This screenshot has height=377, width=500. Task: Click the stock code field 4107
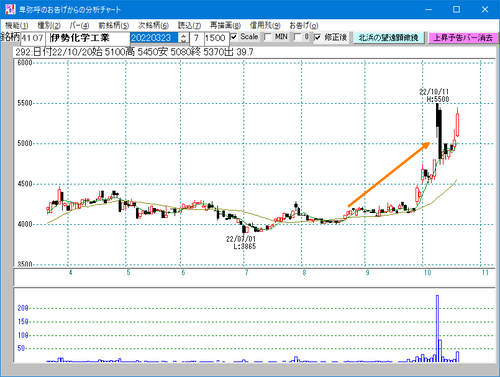pyautogui.click(x=32, y=38)
